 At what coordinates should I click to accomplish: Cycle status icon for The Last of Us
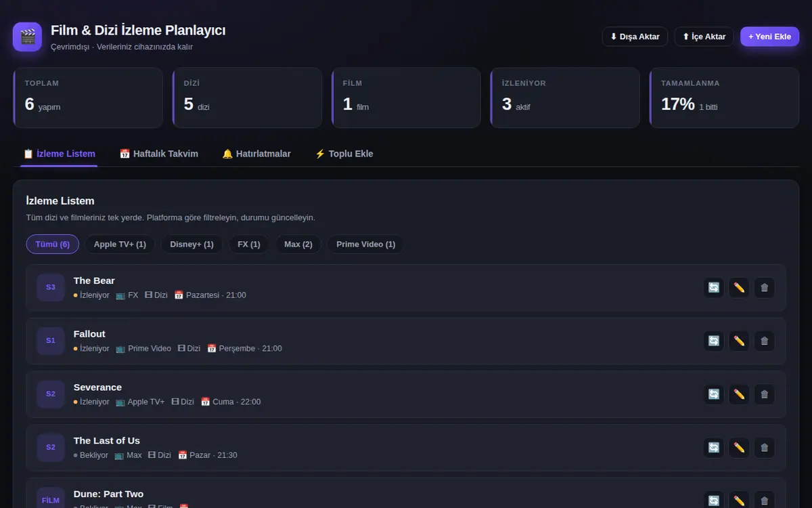tap(714, 448)
